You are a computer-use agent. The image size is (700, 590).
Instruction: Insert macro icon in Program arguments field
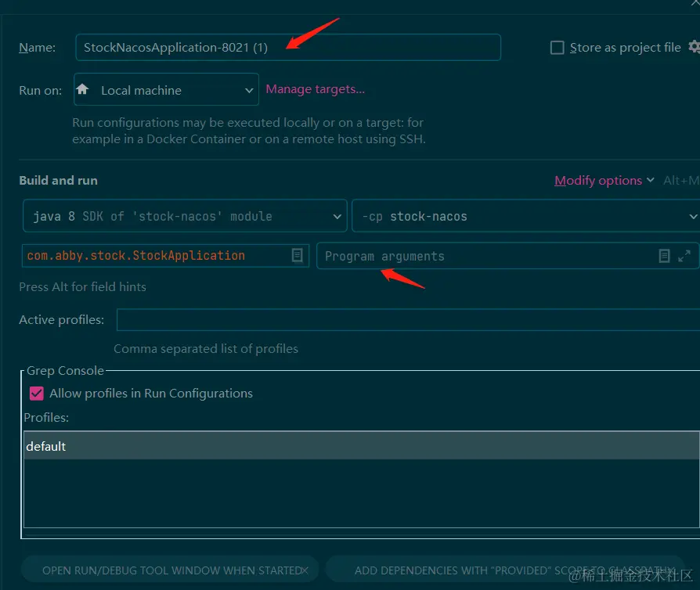coord(664,256)
